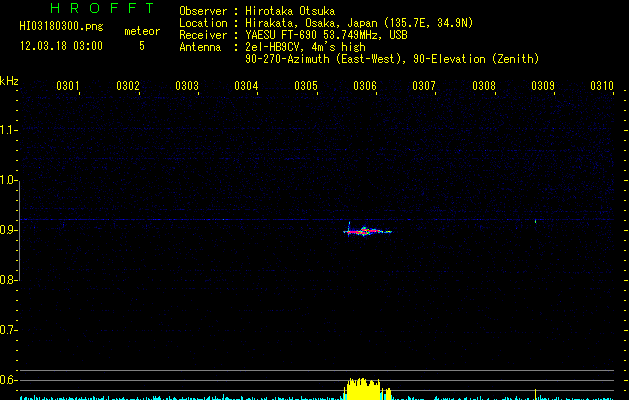Screen dimensions: 629x400
Task: Click the 0.7 kHz axis label
Action: (x=8, y=330)
